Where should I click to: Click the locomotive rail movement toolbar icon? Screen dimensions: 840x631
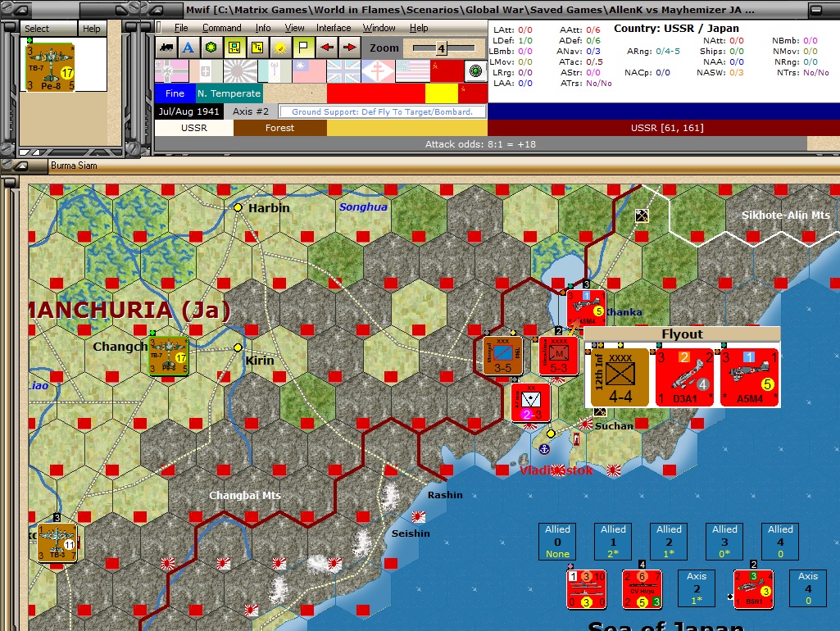(166, 48)
